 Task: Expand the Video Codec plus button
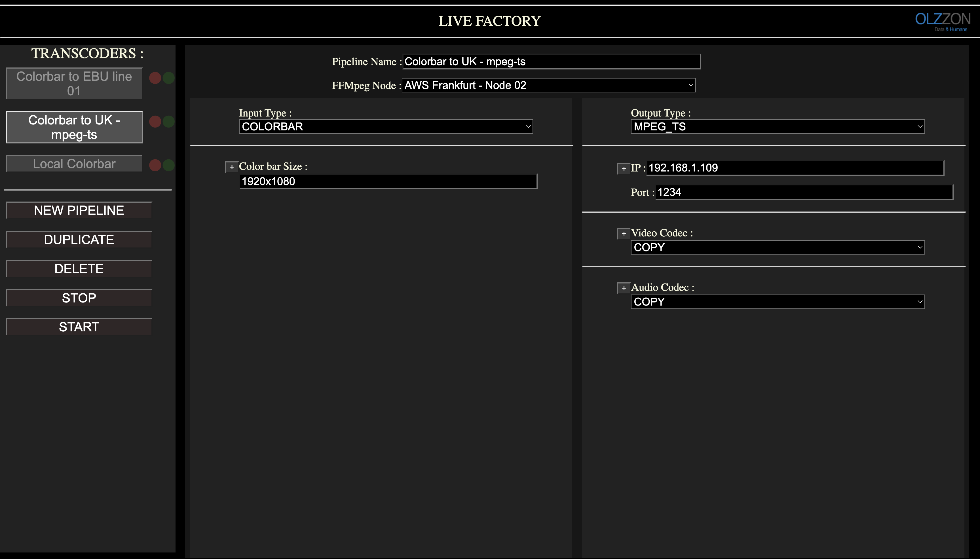pos(623,233)
